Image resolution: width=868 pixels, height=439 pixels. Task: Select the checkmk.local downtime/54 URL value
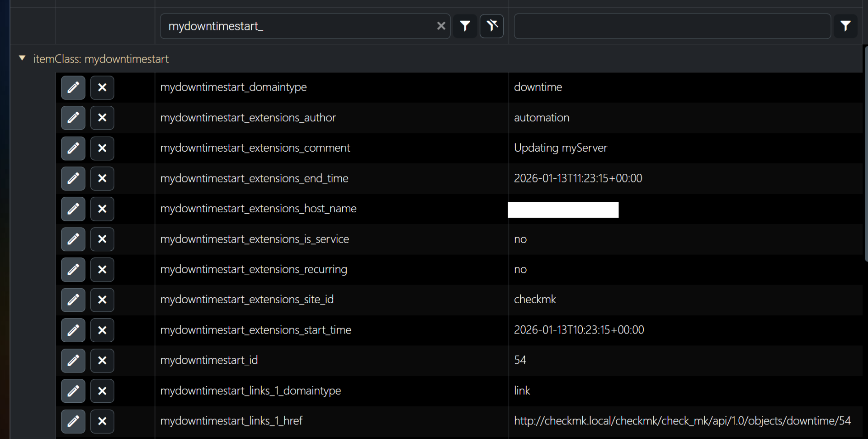pyautogui.click(x=682, y=421)
